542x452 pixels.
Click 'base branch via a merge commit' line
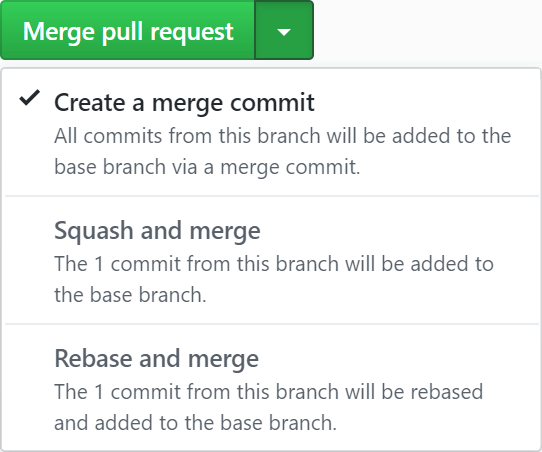pos(207,167)
